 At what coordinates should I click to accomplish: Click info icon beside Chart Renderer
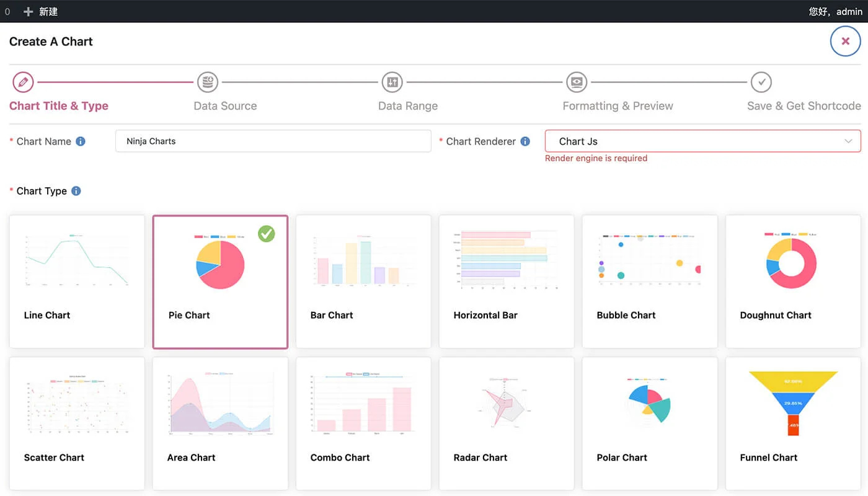[525, 141]
